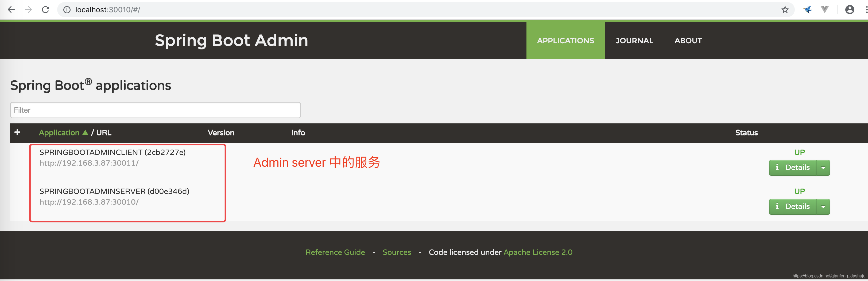Image resolution: width=868 pixels, height=281 pixels.
Task: Click the Spring Boot Admin title
Action: (231, 40)
